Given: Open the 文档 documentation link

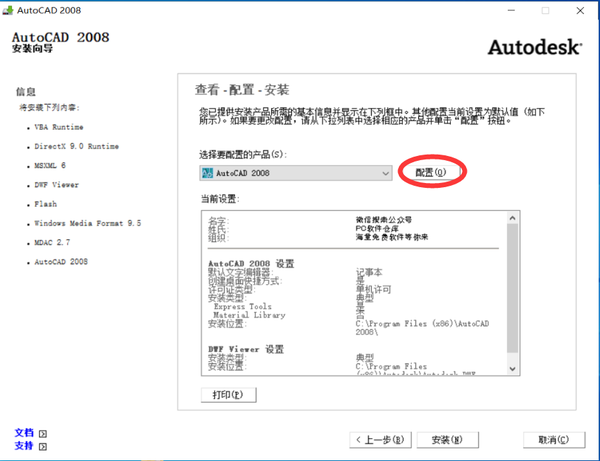Looking at the screenshot, I should click(x=24, y=433).
